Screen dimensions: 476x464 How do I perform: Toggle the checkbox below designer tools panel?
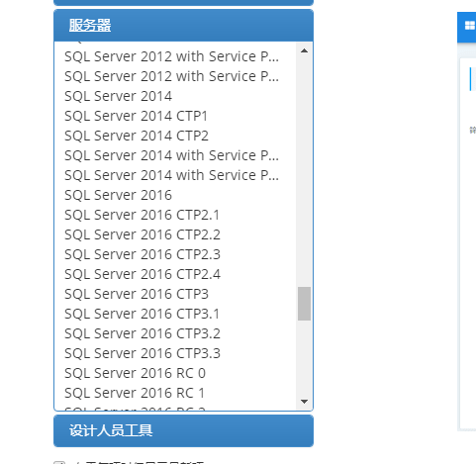(59, 462)
